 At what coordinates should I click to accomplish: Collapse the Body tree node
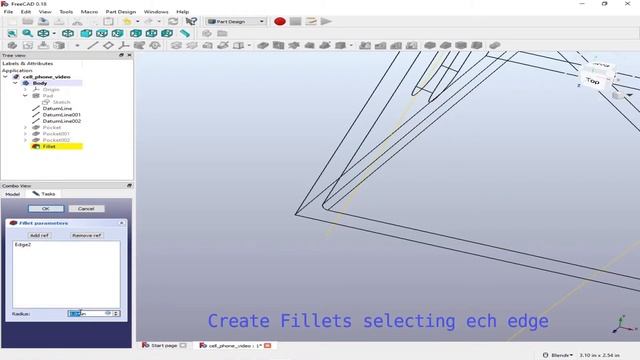(x=15, y=83)
